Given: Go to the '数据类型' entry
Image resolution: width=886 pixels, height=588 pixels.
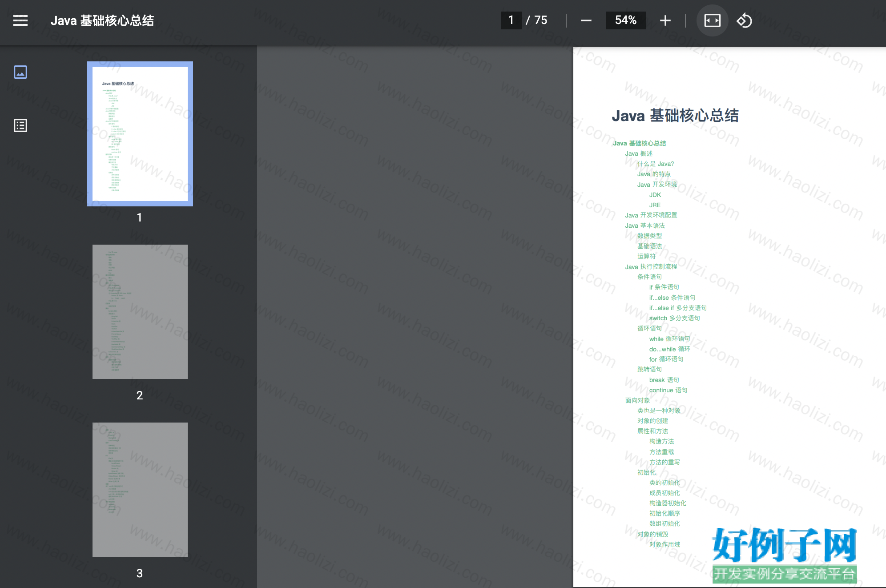Looking at the screenshot, I should [x=649, y=236].
